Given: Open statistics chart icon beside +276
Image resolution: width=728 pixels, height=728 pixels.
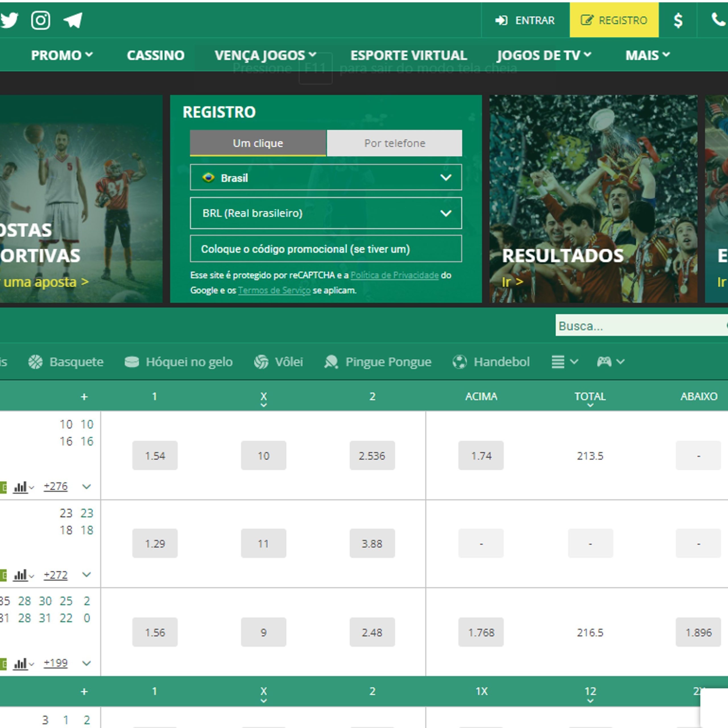Looking at the screenshot, I should pos(23,487).
